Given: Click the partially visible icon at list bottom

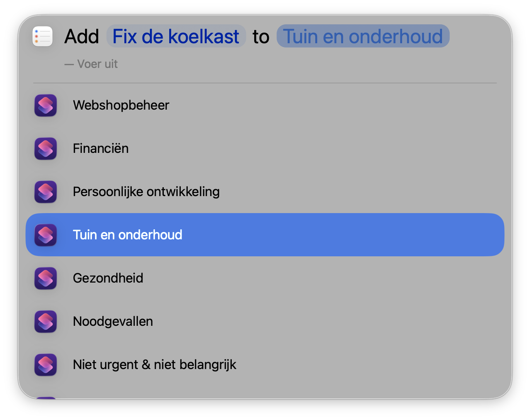Looking at the screenshot, I should 46,397.
